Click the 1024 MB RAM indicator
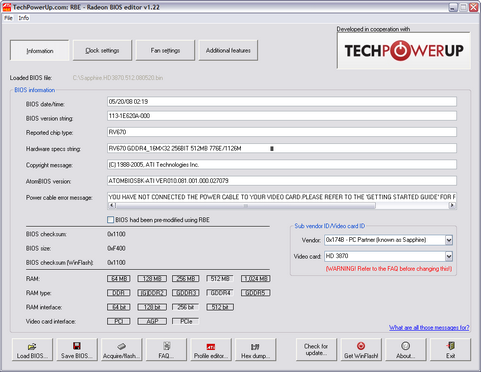481x372 pixels. [x=255, y=279]
